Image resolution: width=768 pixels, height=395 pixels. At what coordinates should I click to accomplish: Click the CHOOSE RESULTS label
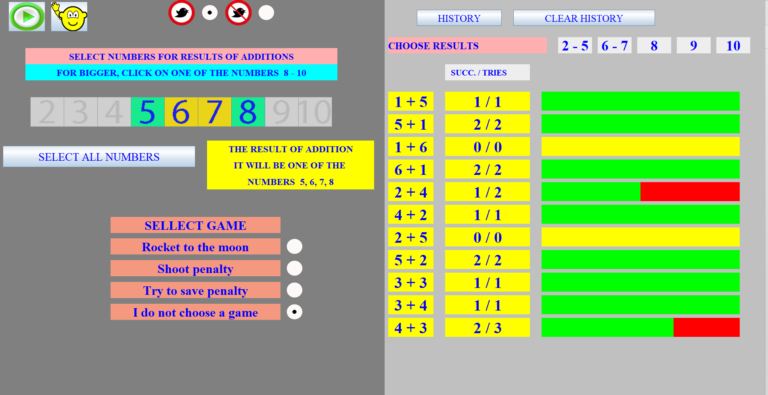pyautogui.click(x=467, y=46)
